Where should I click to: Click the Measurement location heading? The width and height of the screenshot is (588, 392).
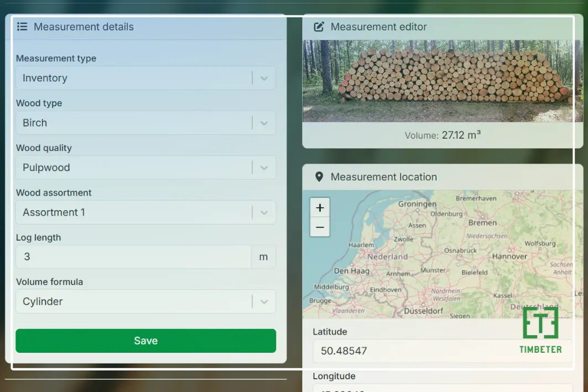click(384, 177)
